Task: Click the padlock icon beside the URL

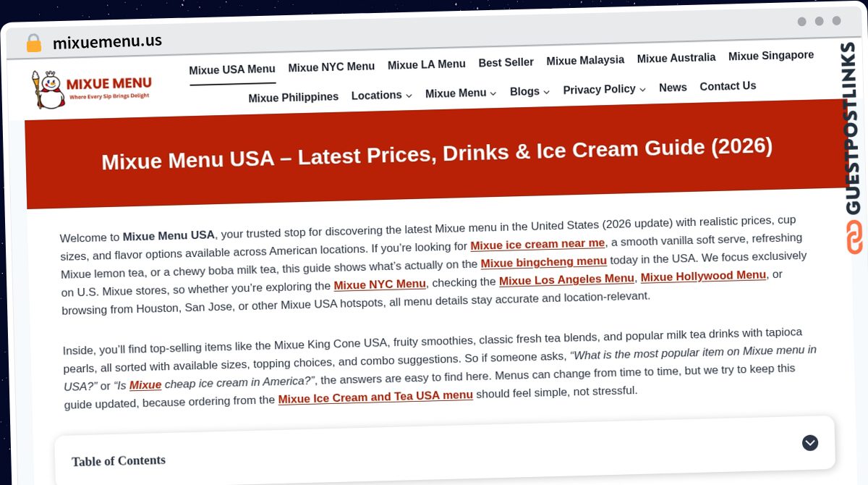Action: point(33,43)
